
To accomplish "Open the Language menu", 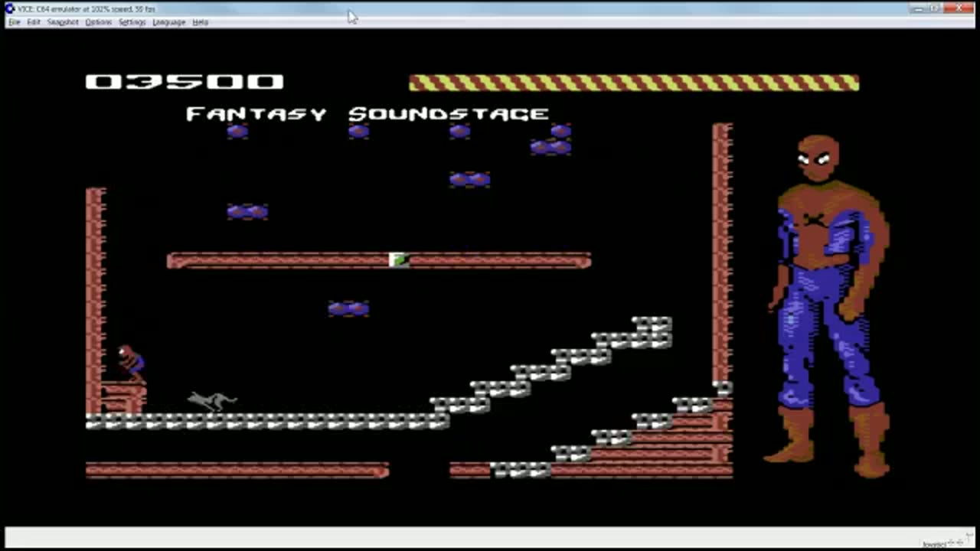I will [x=168, y=22].
